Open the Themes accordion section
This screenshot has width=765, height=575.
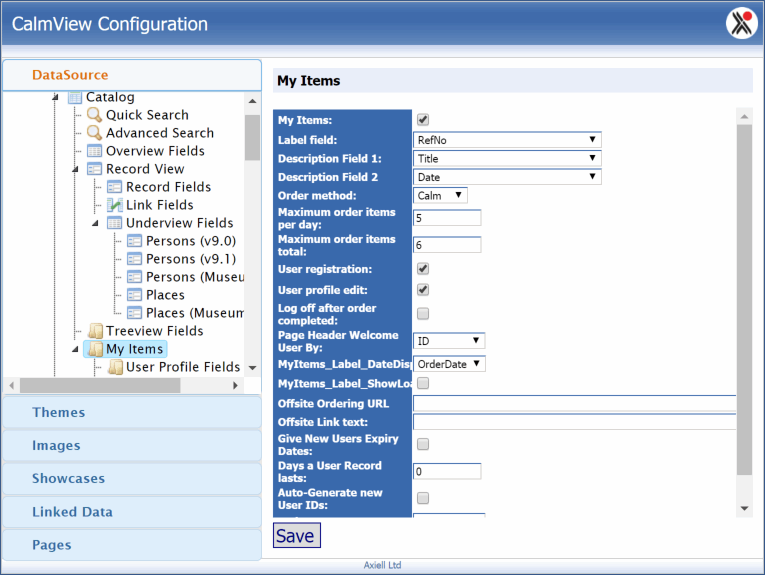(x=132, y=412)
